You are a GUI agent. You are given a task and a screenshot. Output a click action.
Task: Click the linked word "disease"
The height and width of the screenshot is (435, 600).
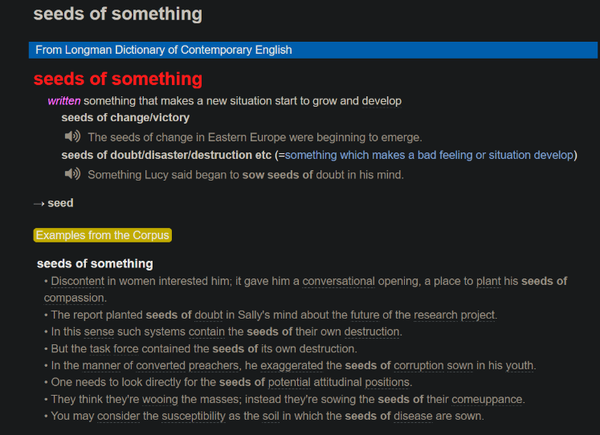click(x=428, y=417)
